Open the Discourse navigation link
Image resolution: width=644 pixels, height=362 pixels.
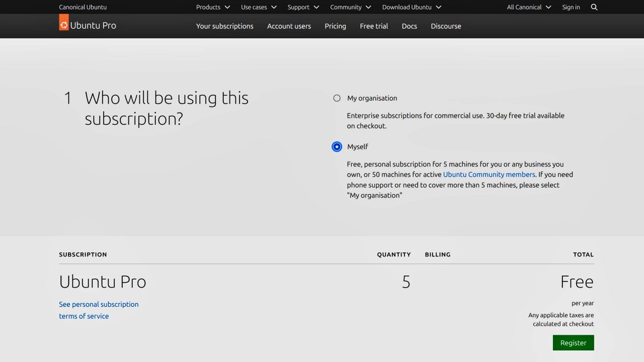[446, 26]
